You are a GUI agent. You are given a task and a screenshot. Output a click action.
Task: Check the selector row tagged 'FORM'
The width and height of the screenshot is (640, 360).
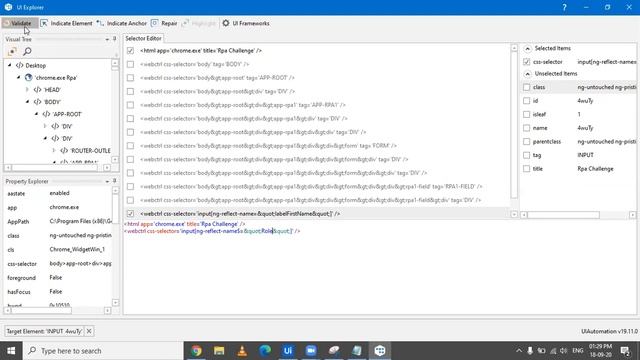130,146
